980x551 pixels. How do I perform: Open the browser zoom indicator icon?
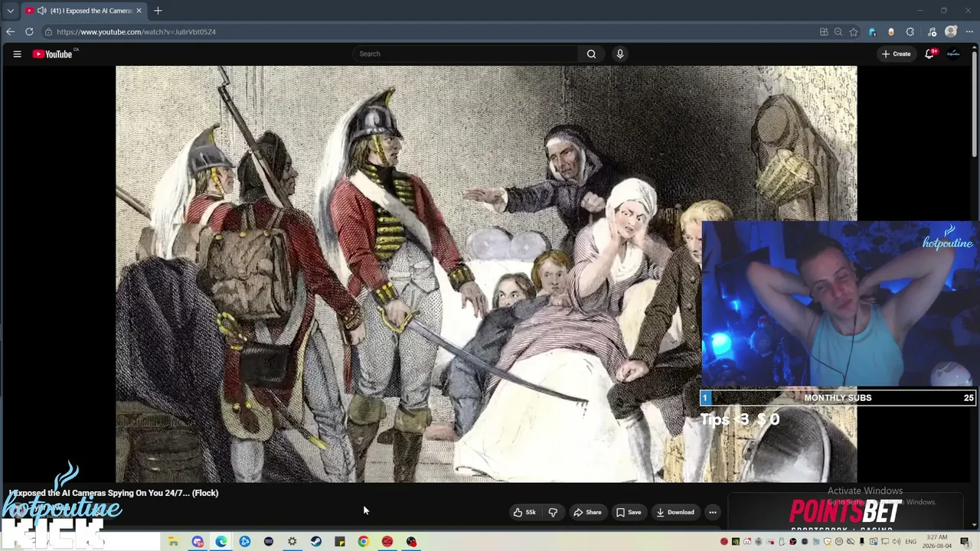(x=838, y=32)
